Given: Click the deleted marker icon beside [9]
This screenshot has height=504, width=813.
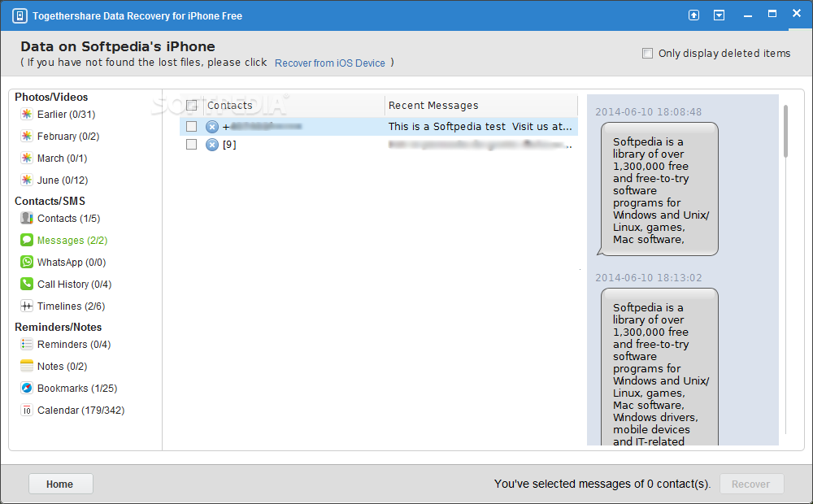Looking at the screenshot, I should 212,144.
